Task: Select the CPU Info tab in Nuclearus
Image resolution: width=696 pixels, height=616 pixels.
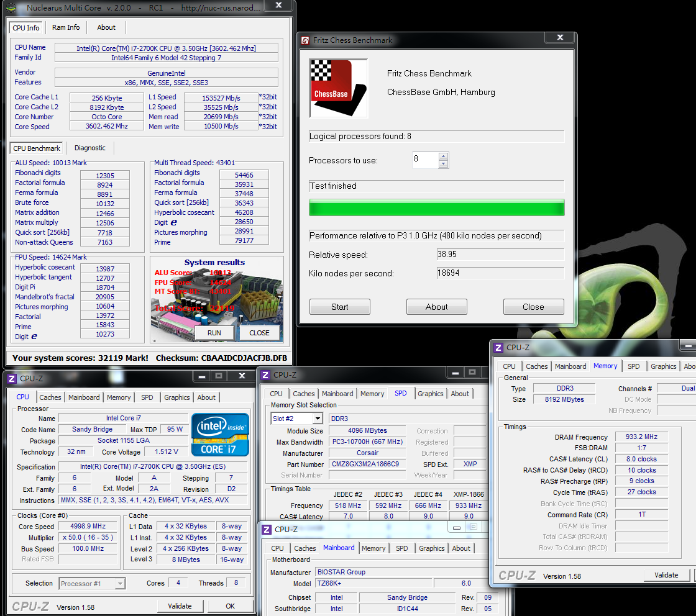Action: (26, 28)
